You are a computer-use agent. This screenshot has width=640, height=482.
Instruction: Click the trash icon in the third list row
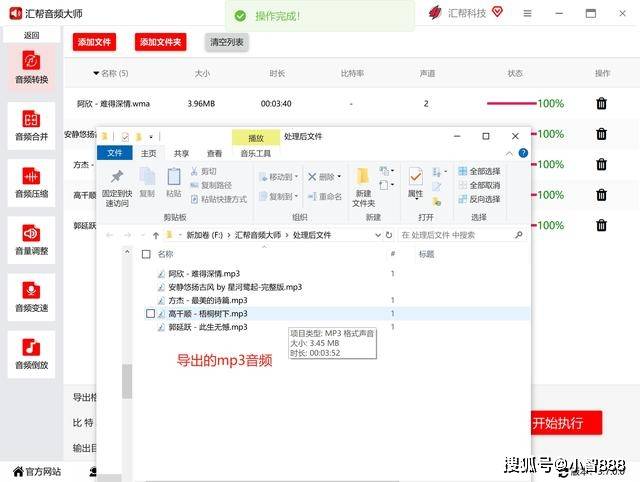pyautogui.click(x=601, y=164)
